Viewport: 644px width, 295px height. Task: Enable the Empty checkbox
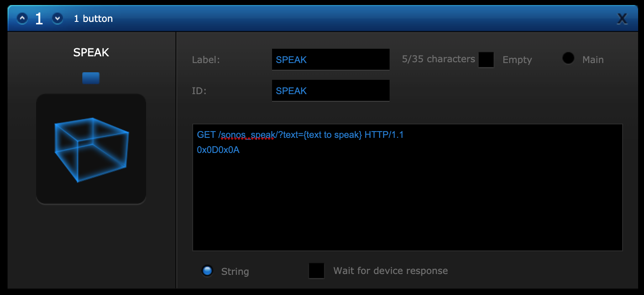[486, 60]
